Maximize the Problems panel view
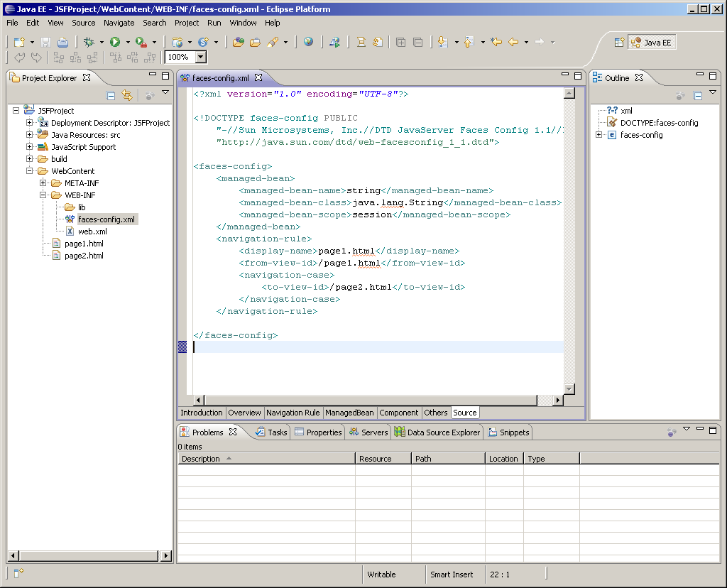 tap(714, 429)
